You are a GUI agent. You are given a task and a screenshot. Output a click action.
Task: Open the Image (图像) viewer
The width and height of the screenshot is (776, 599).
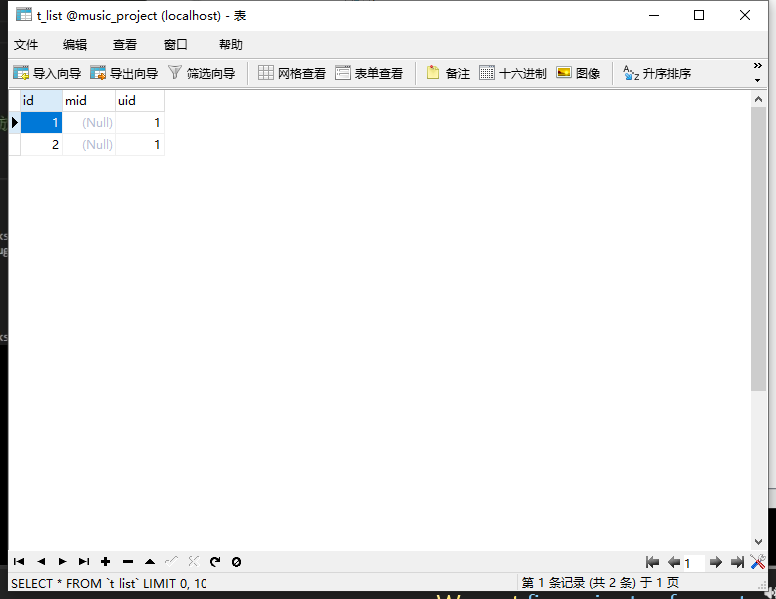click(x=578, y=73)
